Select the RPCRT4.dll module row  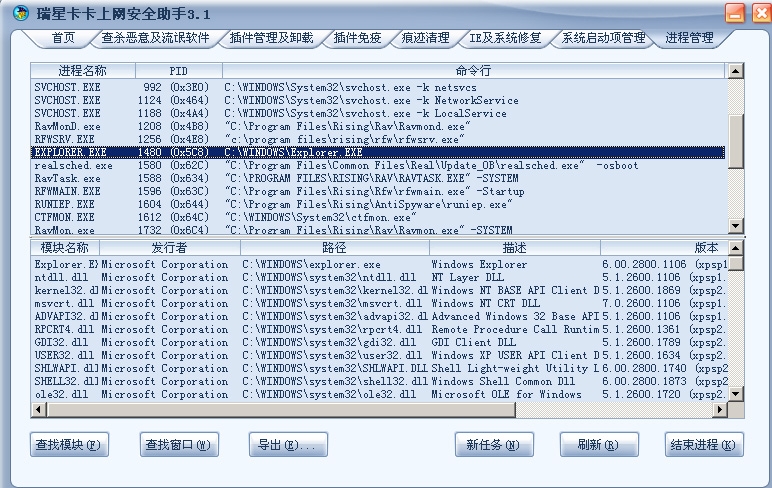[x=380, y=329]
